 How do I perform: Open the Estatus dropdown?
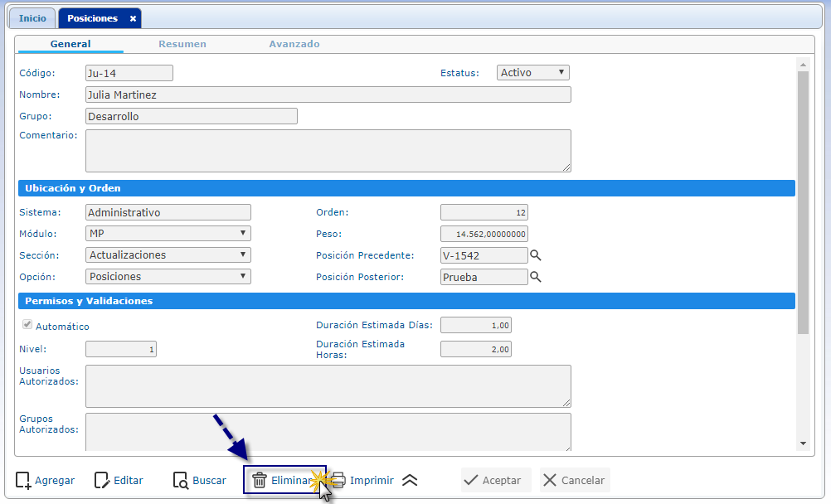click(532, 73)
